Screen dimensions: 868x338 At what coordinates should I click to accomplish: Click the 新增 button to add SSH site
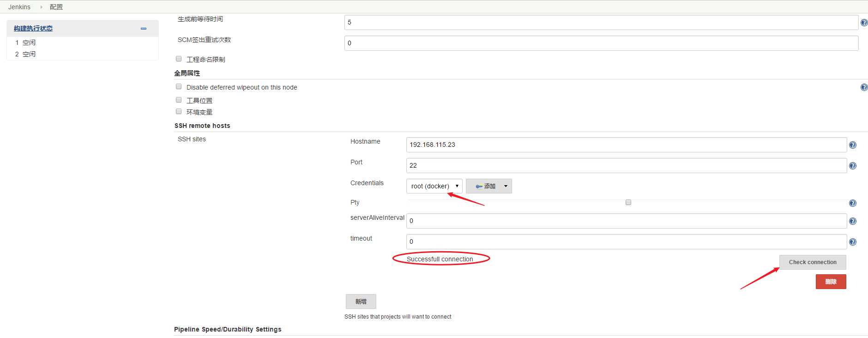point(361,302)
